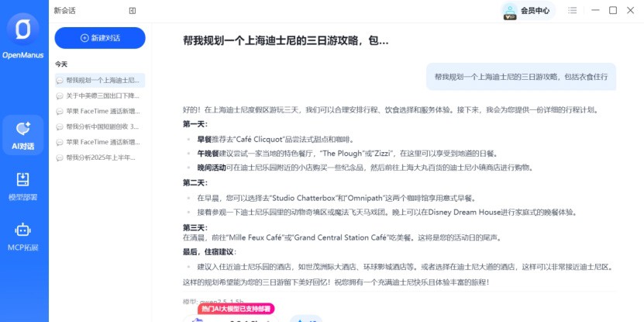Viewport: 644px width, 322px height.
Task: Open the AI对话 sidebar section
Action: (23, 133)
